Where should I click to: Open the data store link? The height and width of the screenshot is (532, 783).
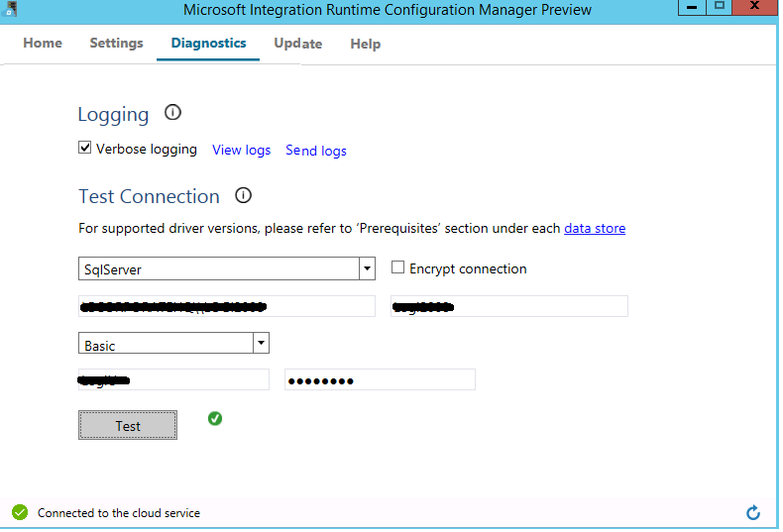[595, 228]
